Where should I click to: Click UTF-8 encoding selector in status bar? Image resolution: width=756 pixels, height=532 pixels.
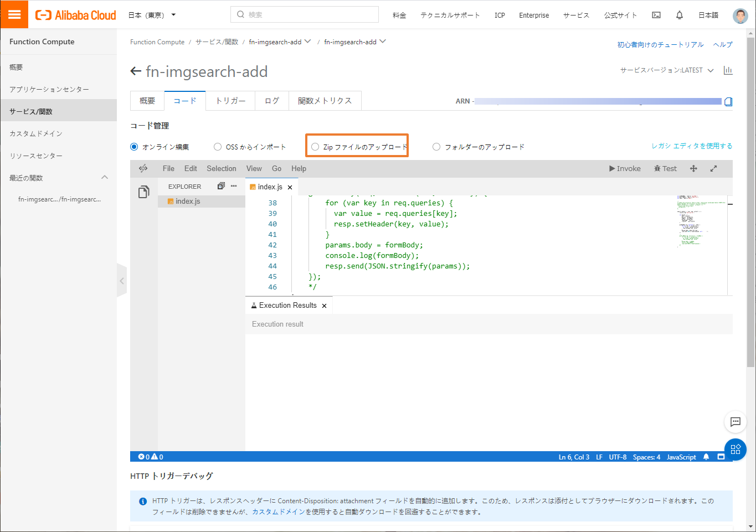[618, 457]
